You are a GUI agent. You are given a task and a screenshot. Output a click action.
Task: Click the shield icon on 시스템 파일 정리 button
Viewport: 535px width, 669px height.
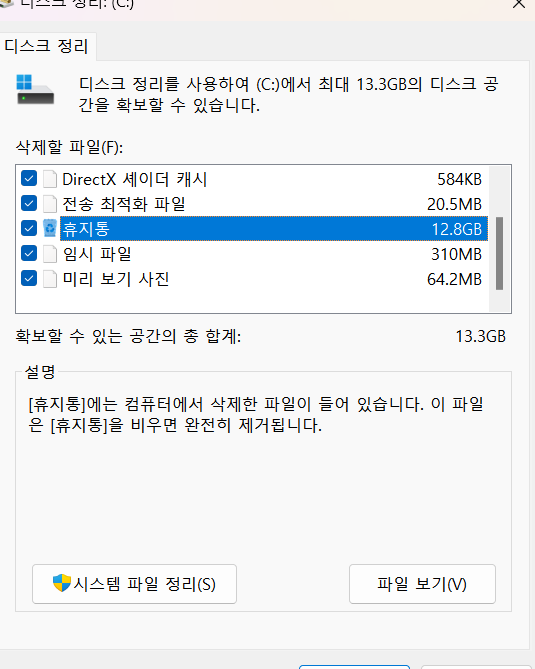pos(62,583)
